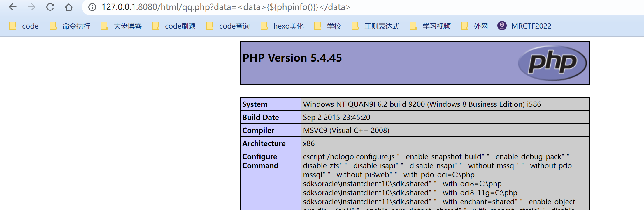Open the 正则表达式 bookmark folder
Viewport: 644px width, 210px height.
click(x=375, y=26)
